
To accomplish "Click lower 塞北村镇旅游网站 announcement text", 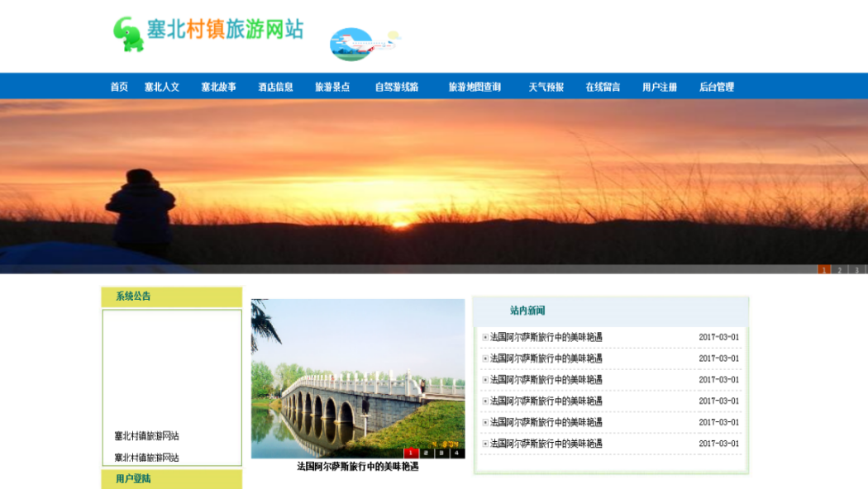I will click(146, 458).
